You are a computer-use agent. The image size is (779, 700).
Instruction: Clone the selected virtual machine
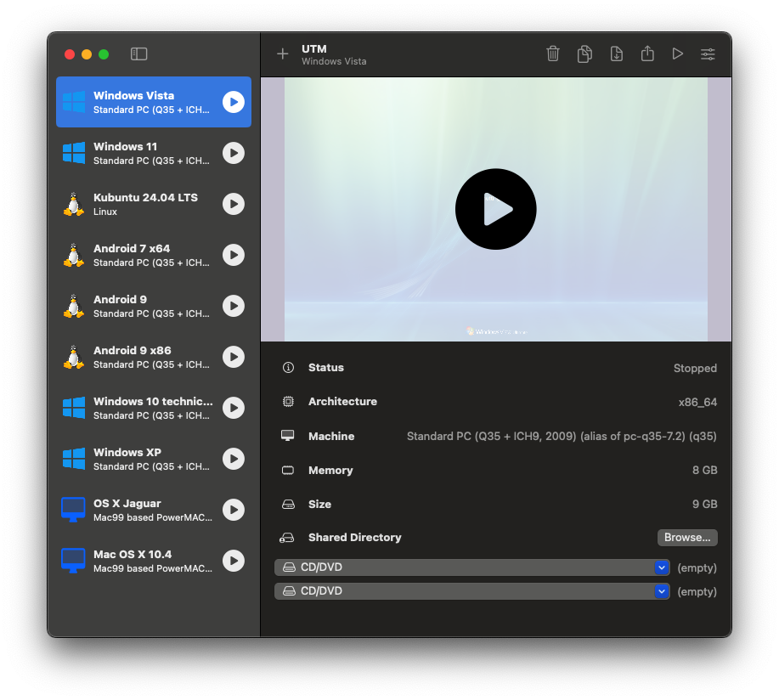[x=584, y=54]
